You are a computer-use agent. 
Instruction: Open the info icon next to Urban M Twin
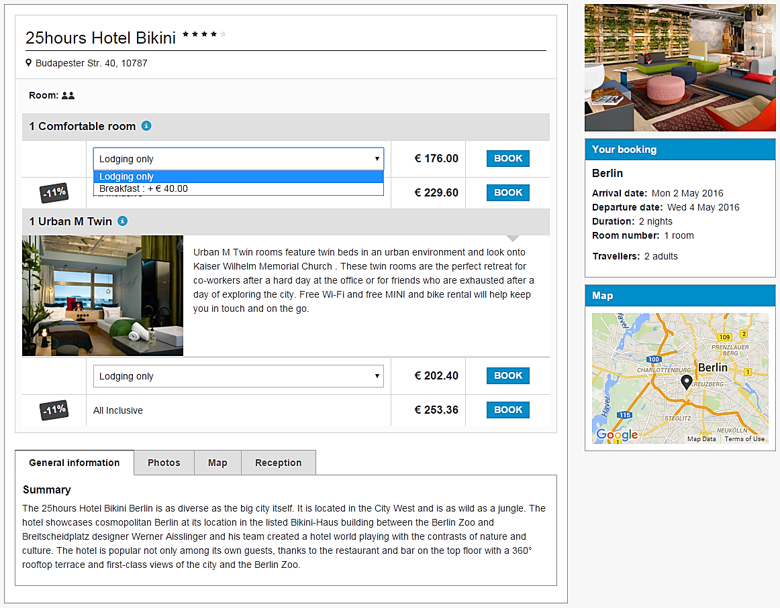click(122, 221)
